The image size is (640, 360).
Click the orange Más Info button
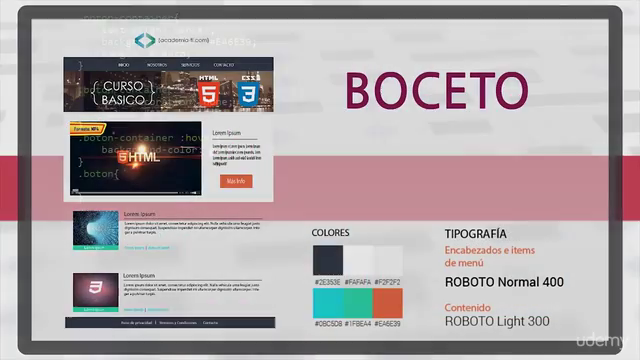(x=236, y=181)
